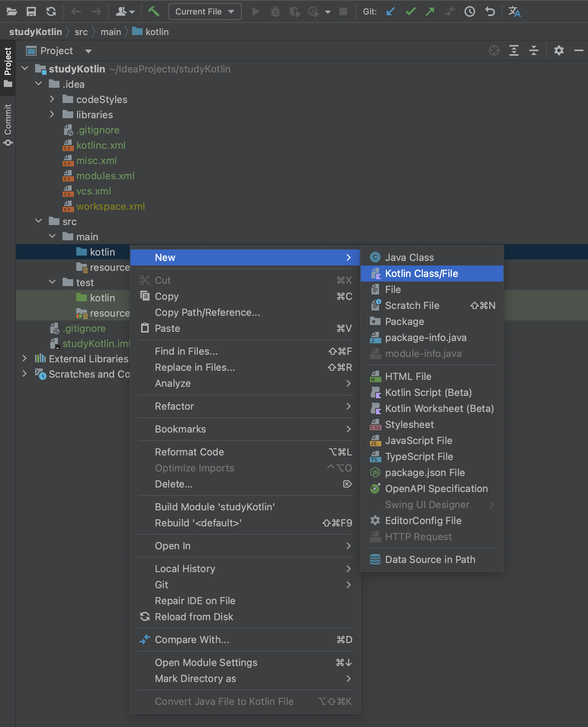Select Kotlin Worksheet (Beta) entry
588x727 pixels.
coord(432,409)
